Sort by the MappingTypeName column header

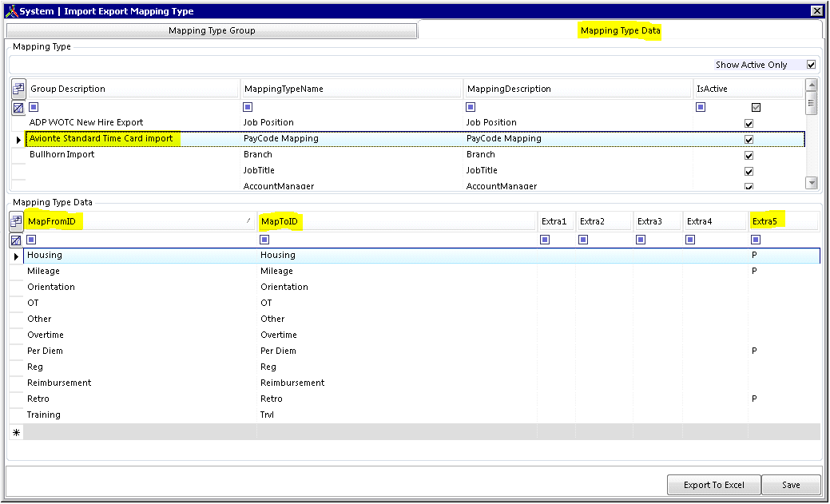pyautogui.click(x=351, y=89)
